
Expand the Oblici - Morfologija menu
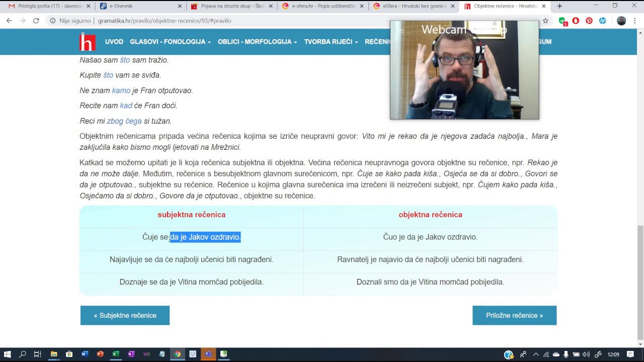(x=257, y=42)
